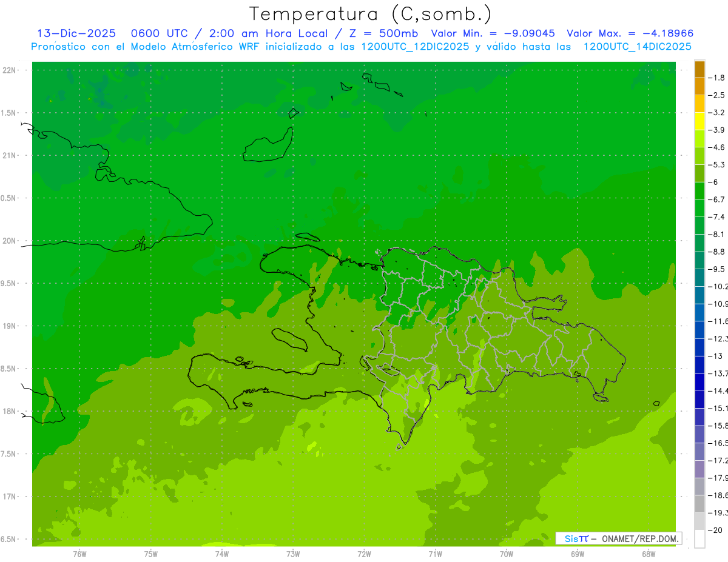The height and width of the screenshot is (562, 728).
Task: Click the '76W' longitude label
Action: tap(79, 554)
